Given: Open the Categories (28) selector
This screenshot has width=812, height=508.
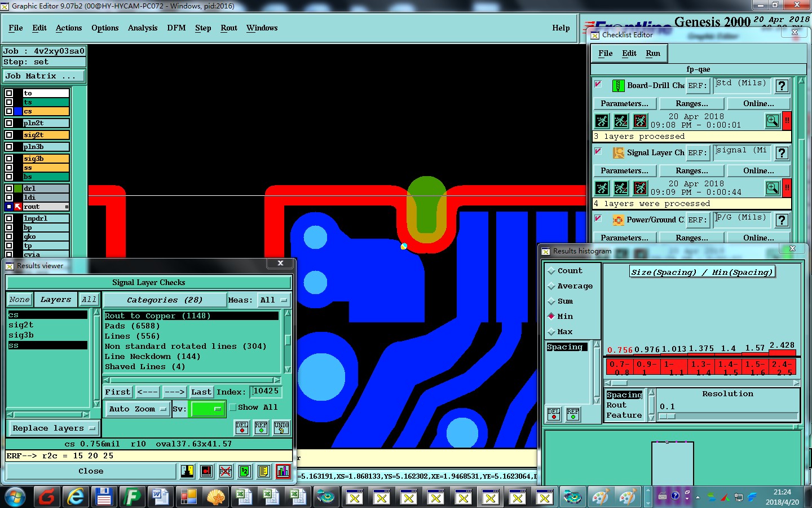Looking at the screenshot, I should coord(165,300).
